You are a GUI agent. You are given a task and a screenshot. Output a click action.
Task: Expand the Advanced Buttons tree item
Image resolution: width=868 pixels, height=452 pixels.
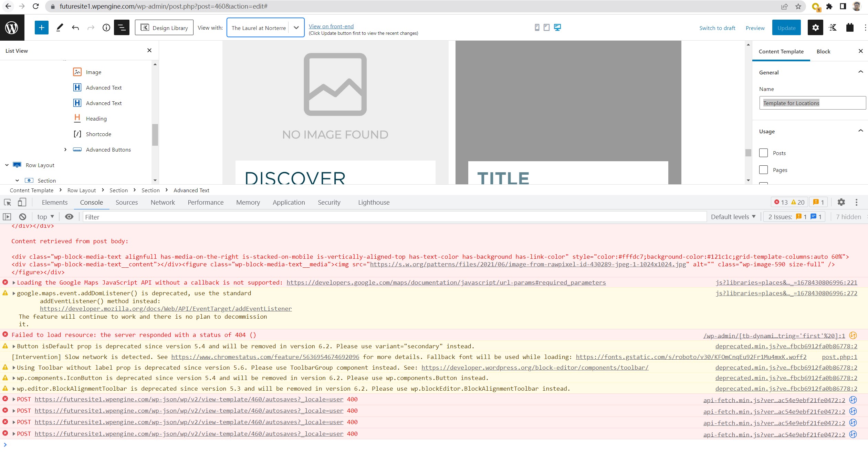pos(65,150)
